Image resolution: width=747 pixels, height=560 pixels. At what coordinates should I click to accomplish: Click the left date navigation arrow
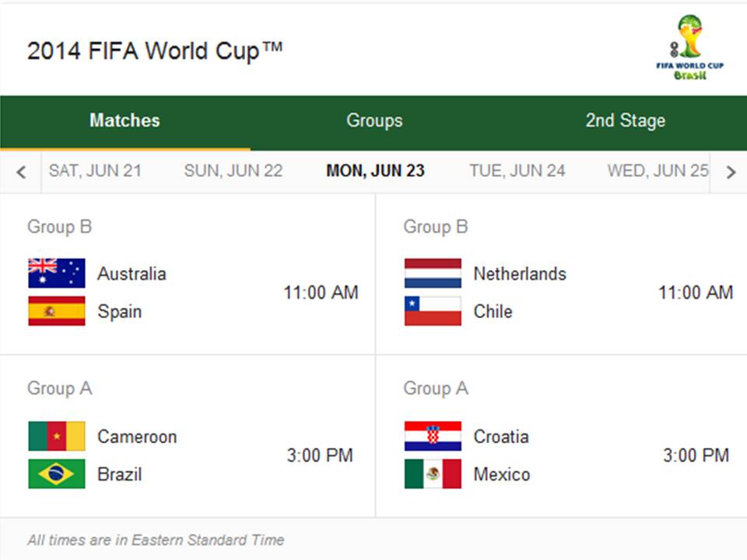click(x=21, y=171)
